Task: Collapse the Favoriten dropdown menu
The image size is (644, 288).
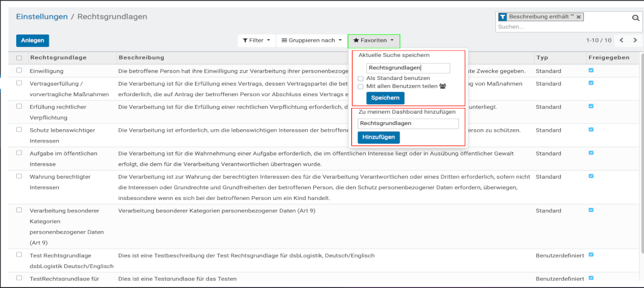Action: coord(373,41)
